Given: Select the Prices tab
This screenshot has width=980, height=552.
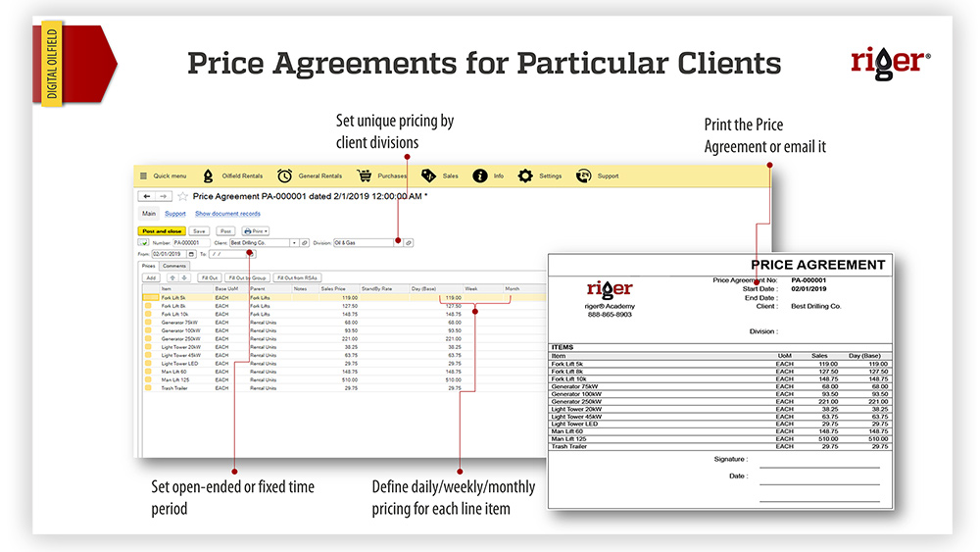Looking at the screenshot, I should [148, 266].
